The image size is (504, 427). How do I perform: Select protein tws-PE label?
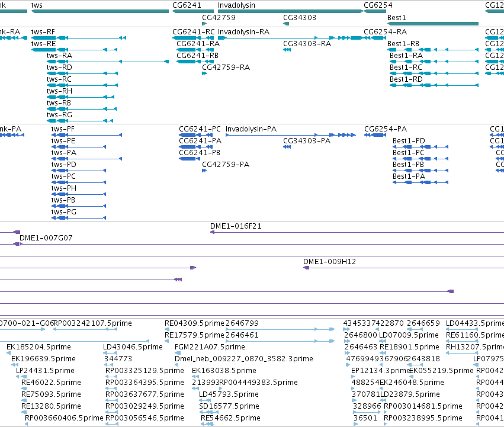coord(63,141)
